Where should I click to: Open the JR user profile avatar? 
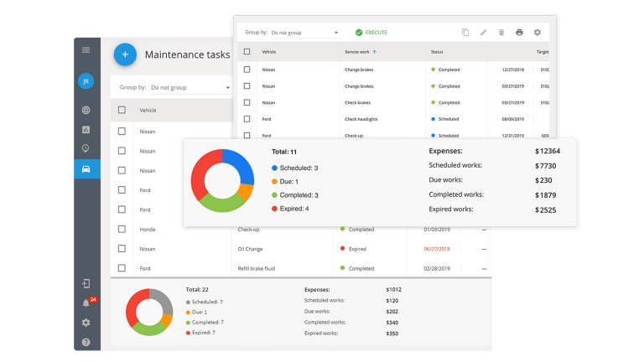86,81
